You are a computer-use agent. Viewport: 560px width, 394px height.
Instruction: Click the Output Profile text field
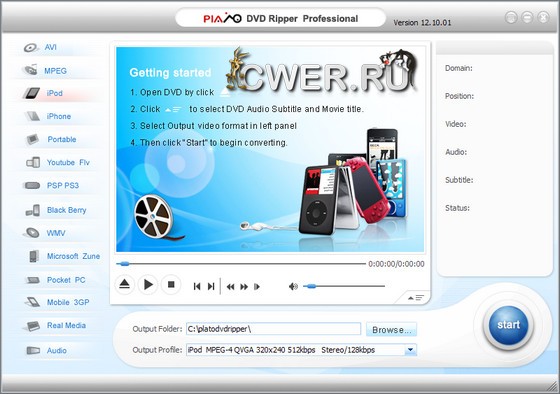coord(296,350)
